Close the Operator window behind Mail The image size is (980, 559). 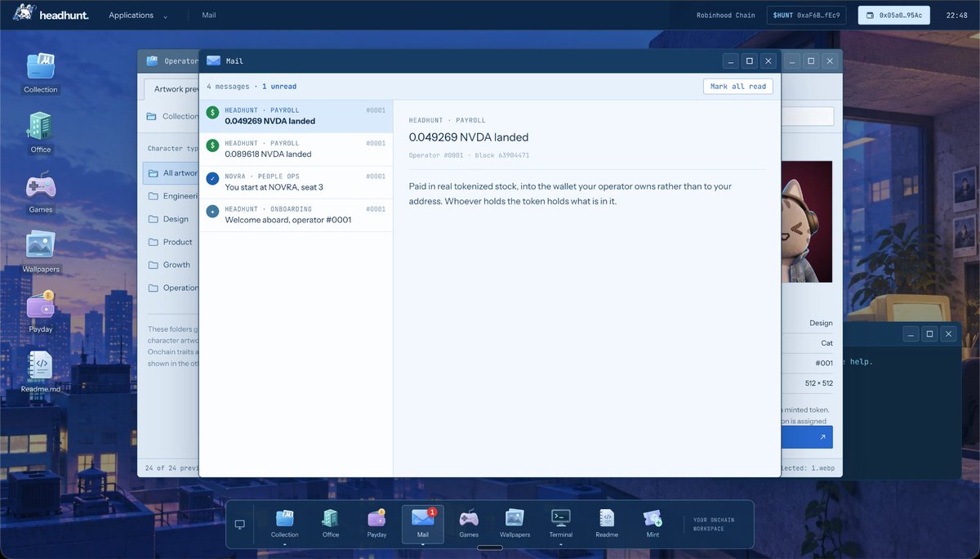click(x=830, y=60)
